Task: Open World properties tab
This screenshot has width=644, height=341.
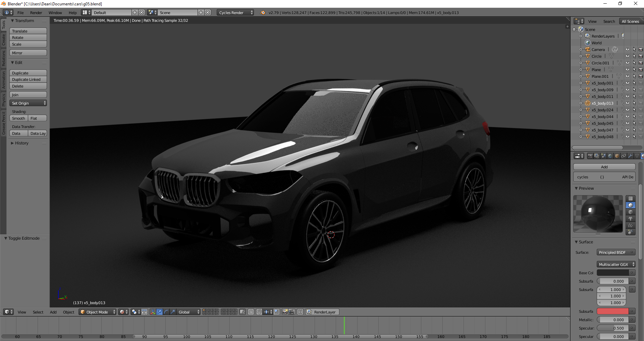Action: 610,156
